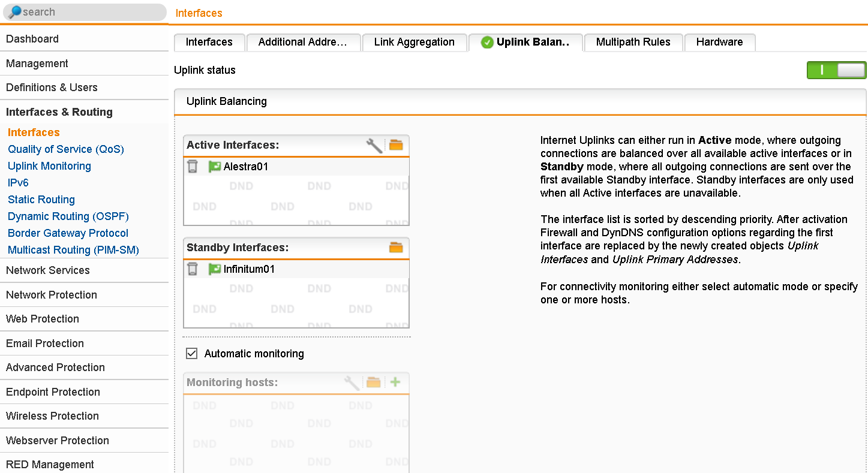Screen dimensions: 868x473
Task: Click the green interface icon beside Alestra01
Action: point(215,167)
